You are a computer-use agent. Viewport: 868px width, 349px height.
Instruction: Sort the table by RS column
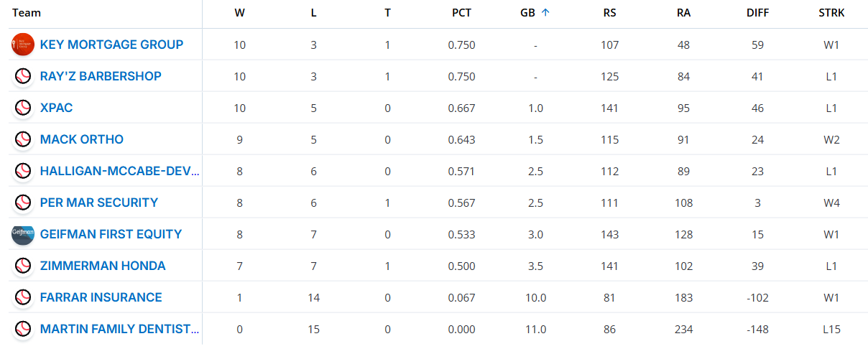609,13
